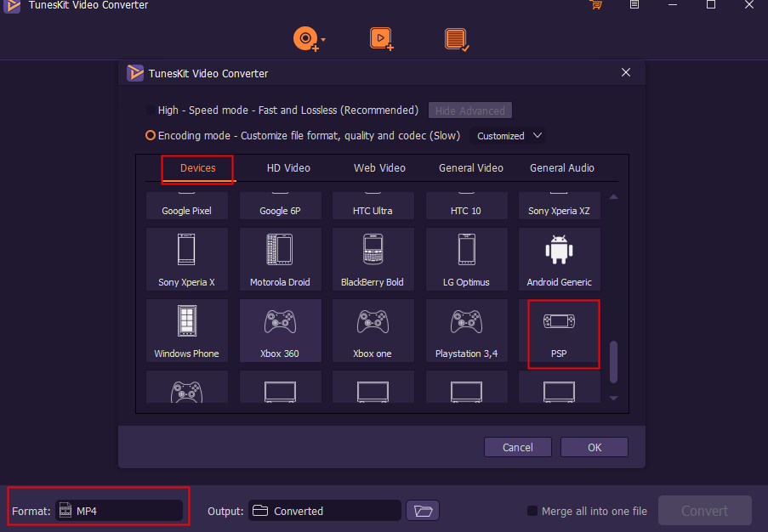
Task: Select the Sony Xperia XZ device
Action: 560,206
